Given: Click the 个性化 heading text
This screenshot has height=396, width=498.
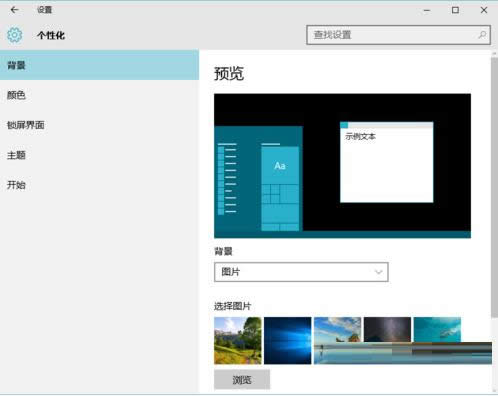Looking at the screenshot, I should (x=51, y=35).
